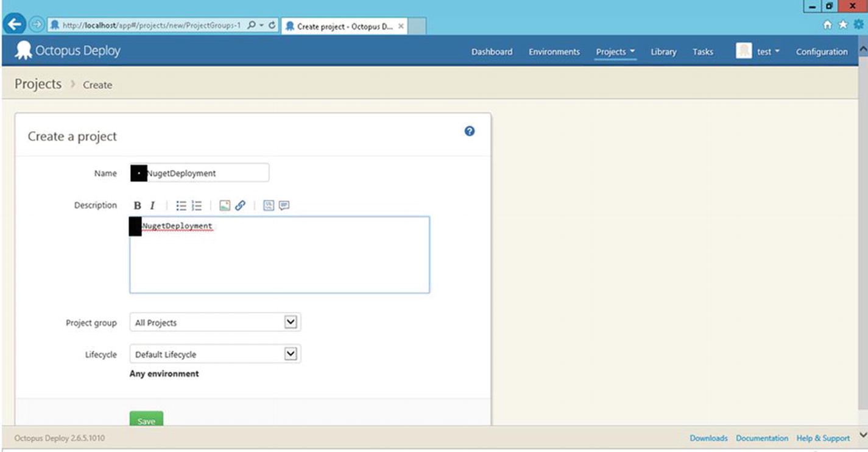
Task: Open the test user account menu
Action: 758,52
